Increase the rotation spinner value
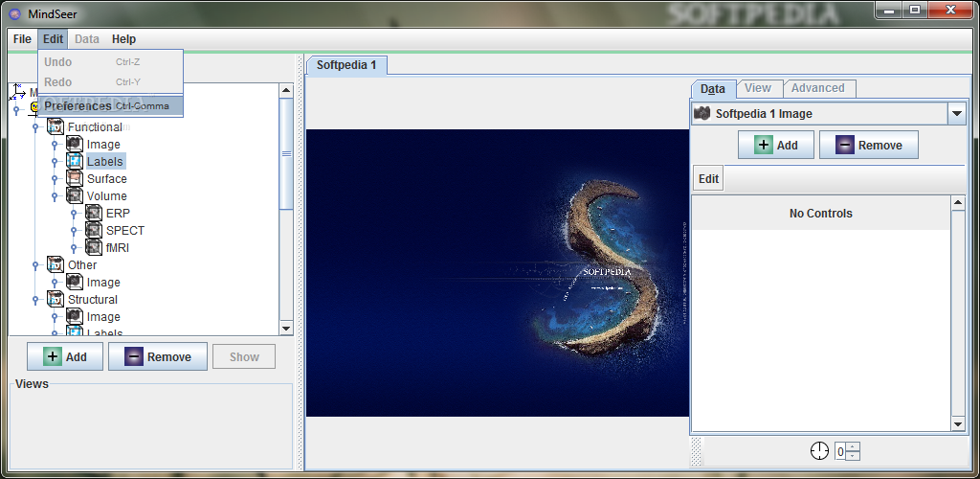The image size is (980, 479). pyautogui.click(x=854, y=446)
